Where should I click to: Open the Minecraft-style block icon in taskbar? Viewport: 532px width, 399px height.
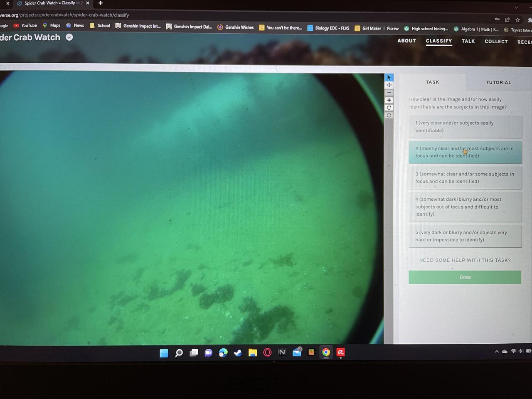tap(311, 352)
